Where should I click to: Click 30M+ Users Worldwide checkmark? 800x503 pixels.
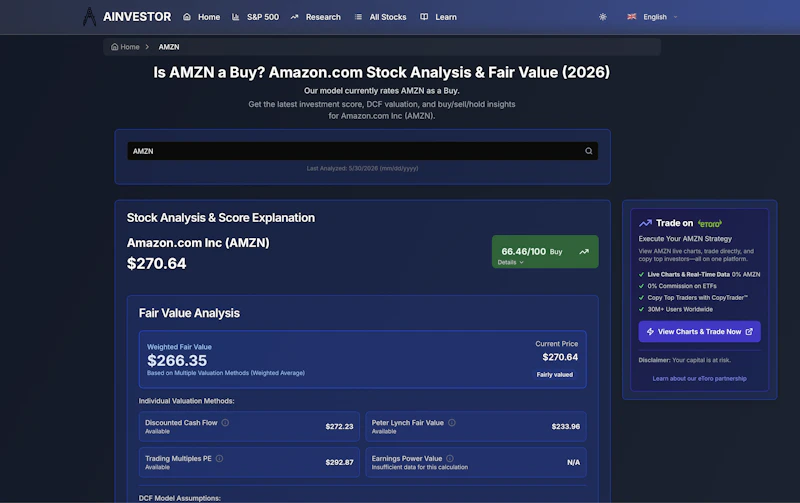(641, 309)
